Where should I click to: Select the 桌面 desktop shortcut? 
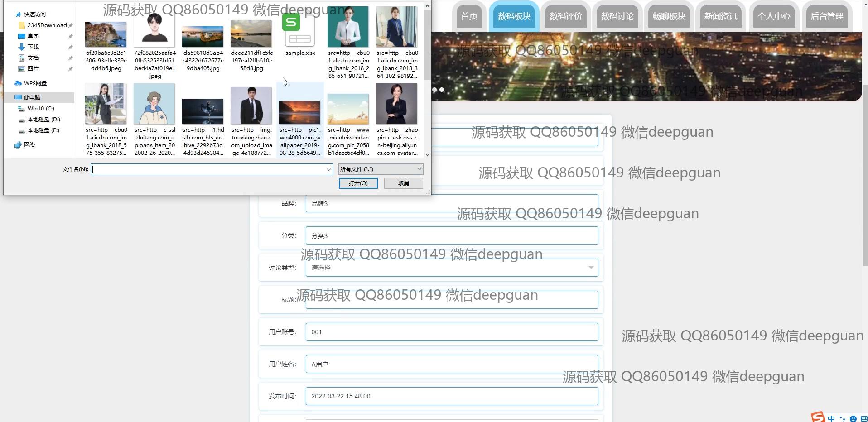click(x=33, y=36)
